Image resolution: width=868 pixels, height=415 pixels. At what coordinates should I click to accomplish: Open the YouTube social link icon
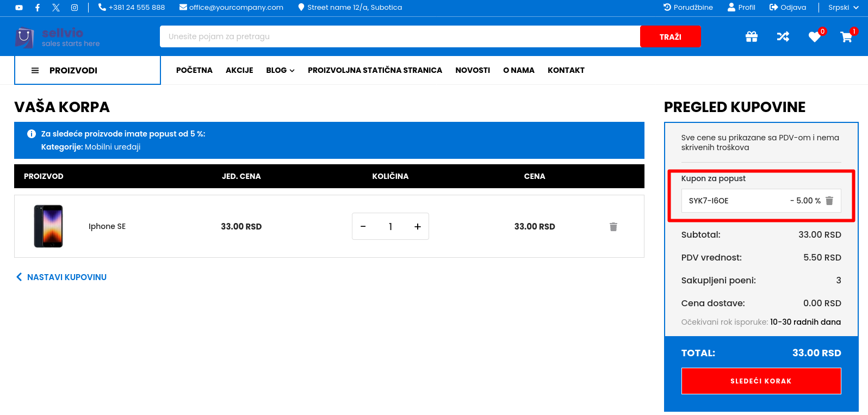point(19,8)
